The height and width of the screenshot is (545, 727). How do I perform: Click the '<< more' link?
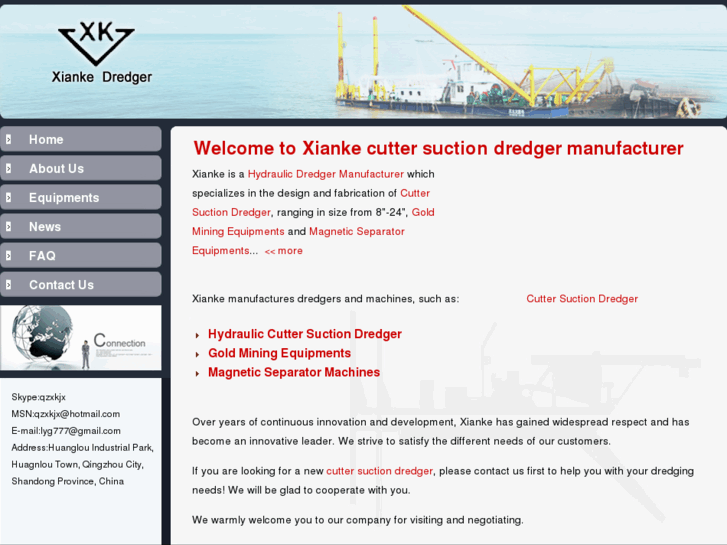click(284, 251)
